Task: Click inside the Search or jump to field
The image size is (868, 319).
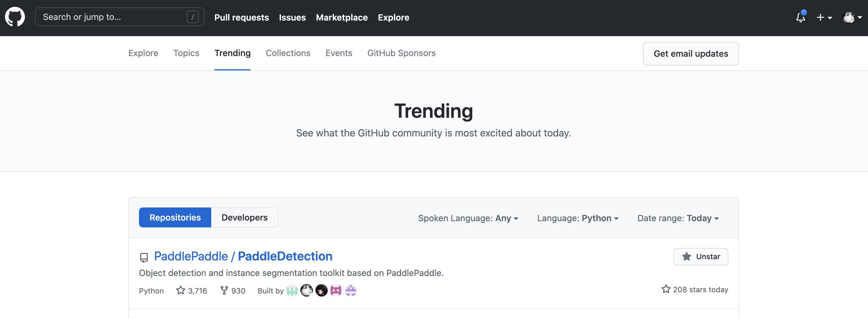Action: [101, 17]
